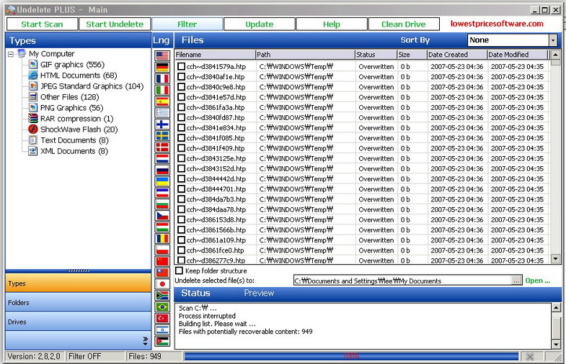Open the Status tab

point(195,293)
